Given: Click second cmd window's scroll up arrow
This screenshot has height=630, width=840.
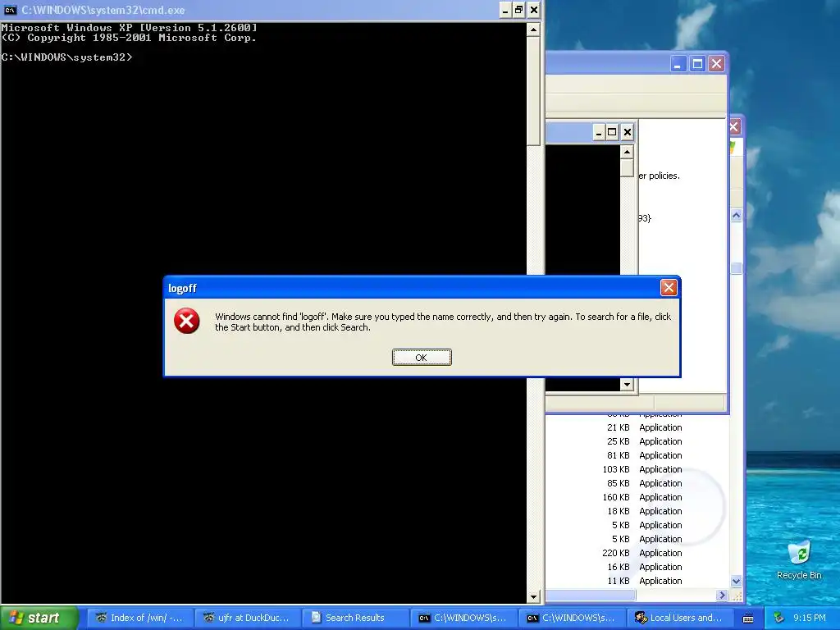Looking at the screenshot, I should (627, 152).
